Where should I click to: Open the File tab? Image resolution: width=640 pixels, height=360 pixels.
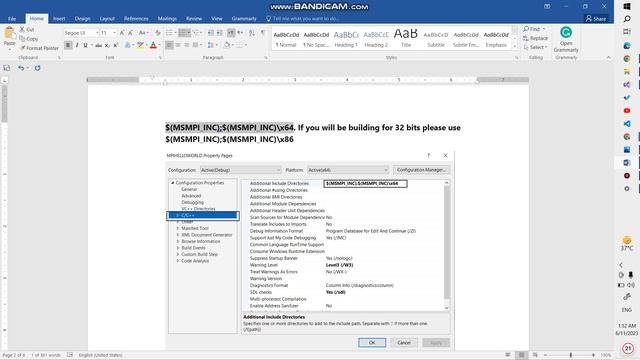[x=12, y=18]
